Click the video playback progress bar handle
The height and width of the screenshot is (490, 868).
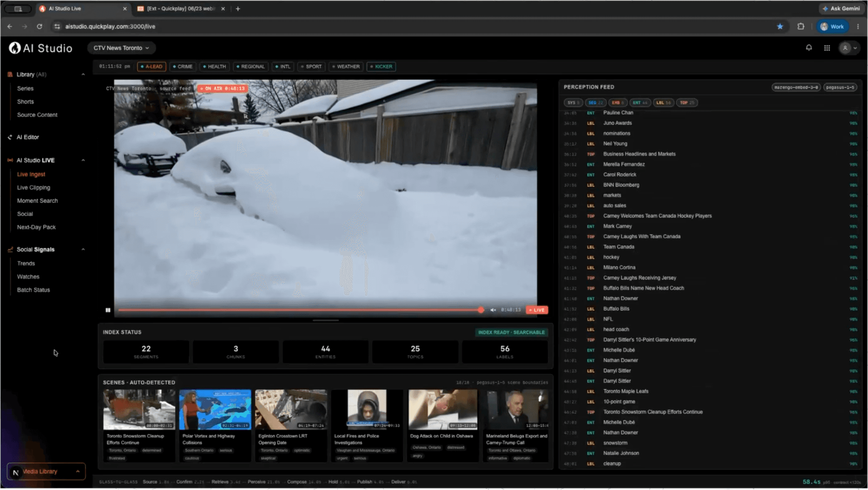[481, 310]
